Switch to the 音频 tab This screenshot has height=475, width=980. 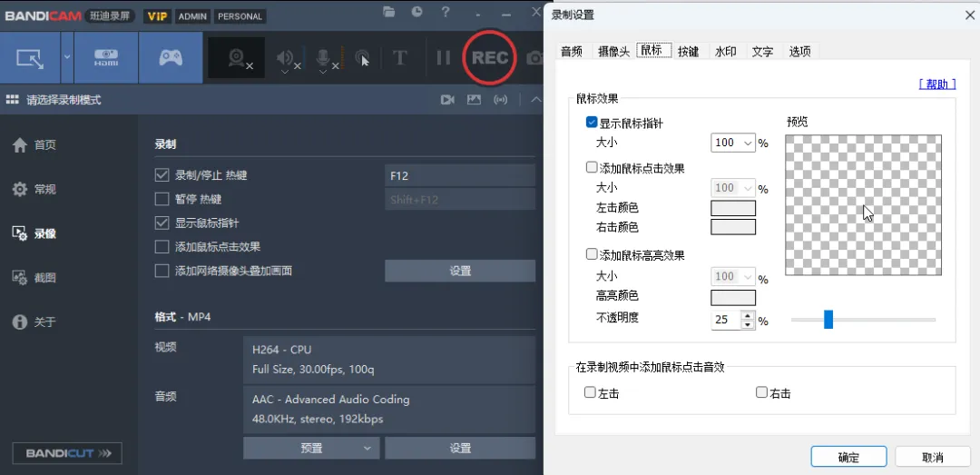click(x=572, y=52)
